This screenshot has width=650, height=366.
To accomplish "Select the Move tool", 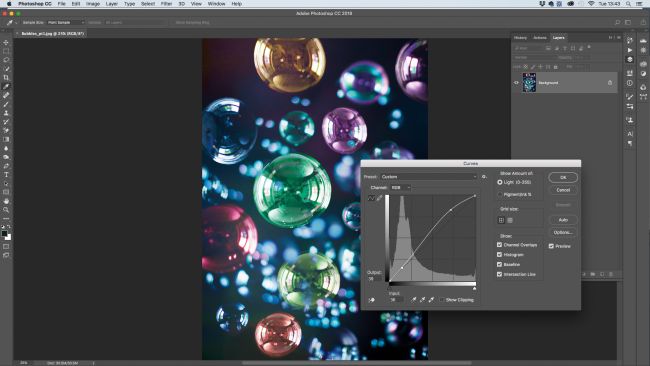I will click(x=6, y=42).
